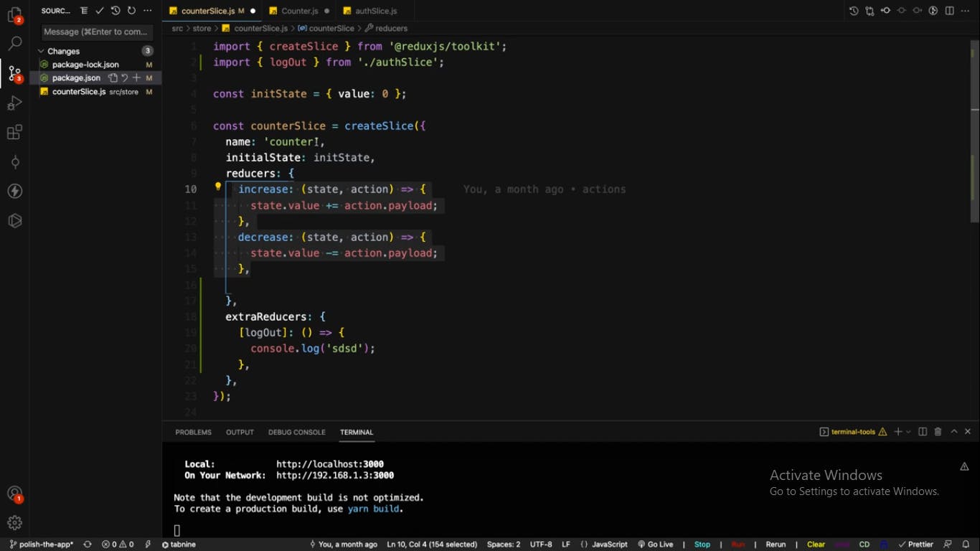Image resolution: width=980 pixels, height=551 pixels.
Task: Select counterSlice.js in Changes list
Action: (96, 92)
